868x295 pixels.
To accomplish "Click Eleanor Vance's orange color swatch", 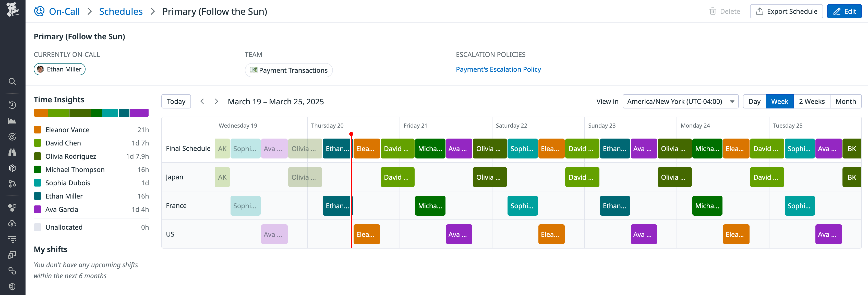I will click(38, 129).
